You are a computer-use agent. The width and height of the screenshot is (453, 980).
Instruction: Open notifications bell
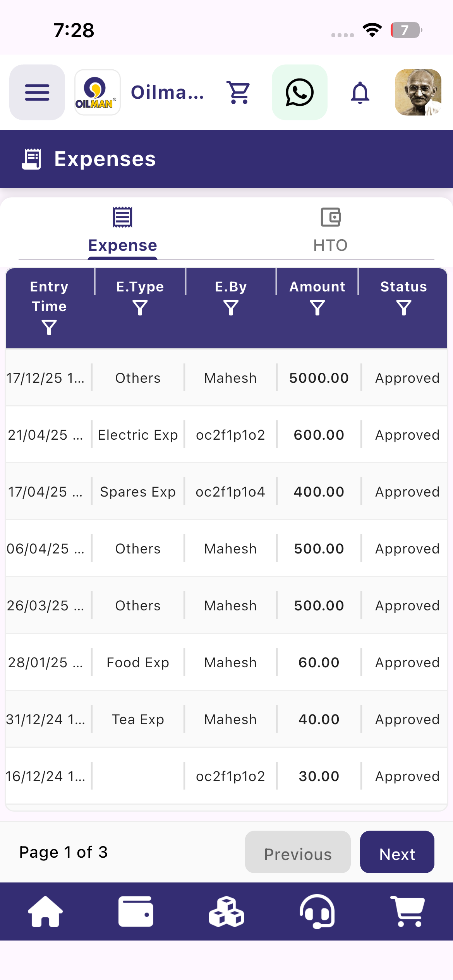360,92
